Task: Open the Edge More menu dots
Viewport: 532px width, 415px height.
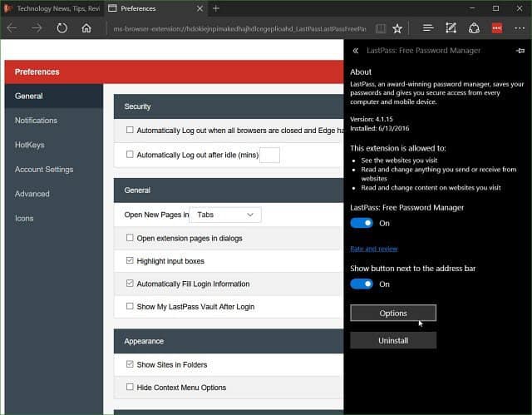Action: pyautogui.click(x=520, y=28)
